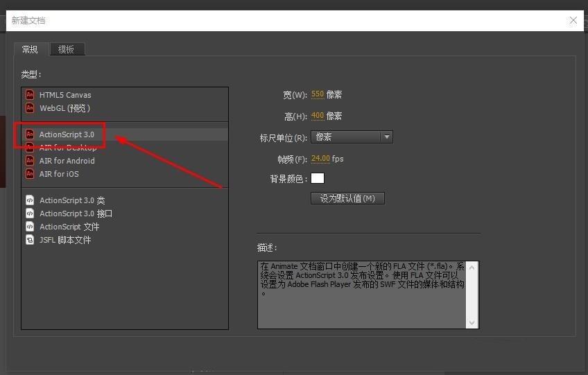The width and height of the screenshot is (588, 375).
Task: Open the 标尺单位 dropdown
Action: (x=352, y=137)
